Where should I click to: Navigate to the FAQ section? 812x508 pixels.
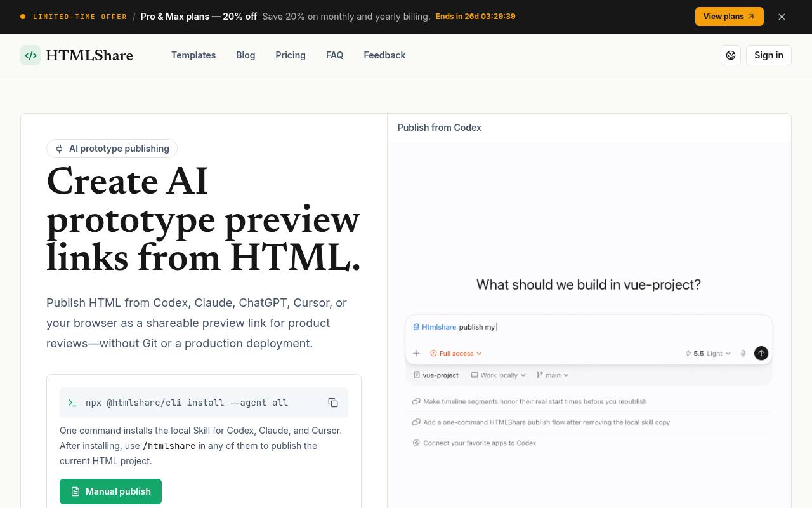tap(334, 55)
